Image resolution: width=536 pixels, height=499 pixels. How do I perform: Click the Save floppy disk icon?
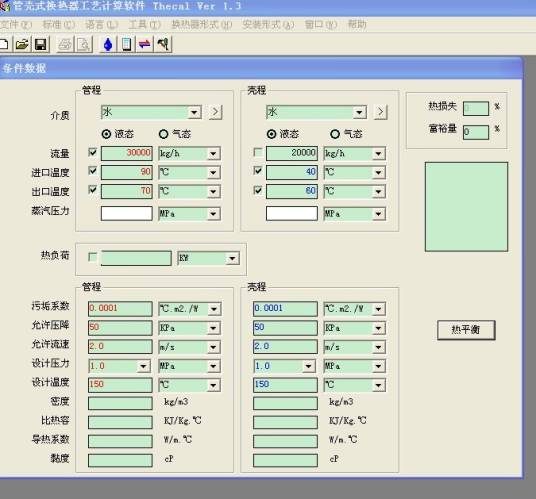click(x=41, y=44)
